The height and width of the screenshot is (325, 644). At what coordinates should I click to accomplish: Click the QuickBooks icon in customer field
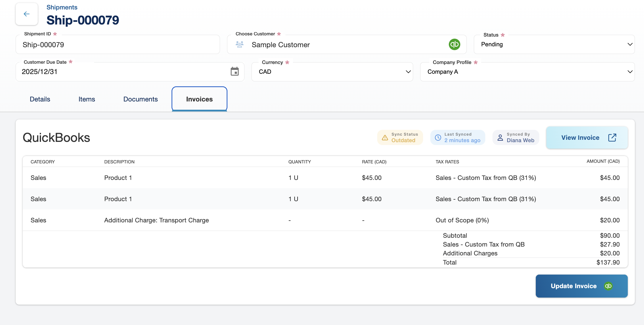pos(454,45)
